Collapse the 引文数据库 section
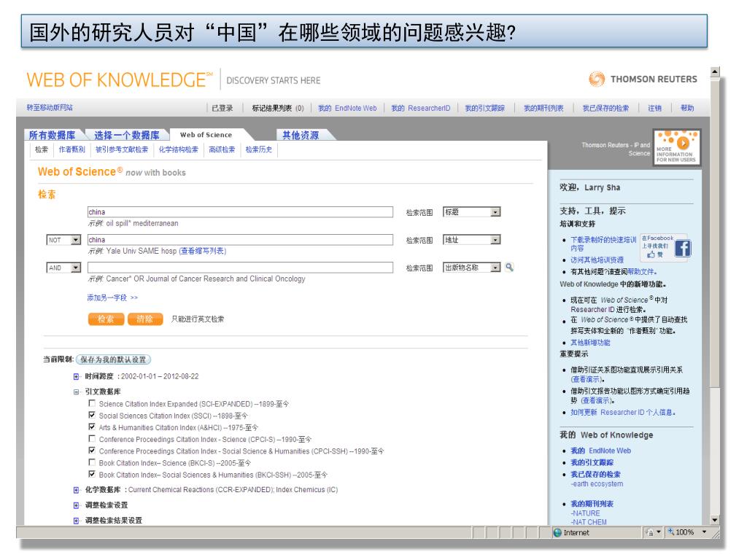747x560 pixels. (x=76, y=392)
